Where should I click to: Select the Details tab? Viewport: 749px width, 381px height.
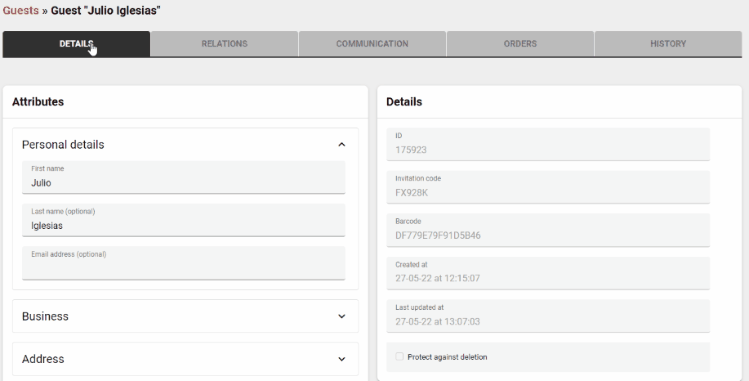coord(76,44)
